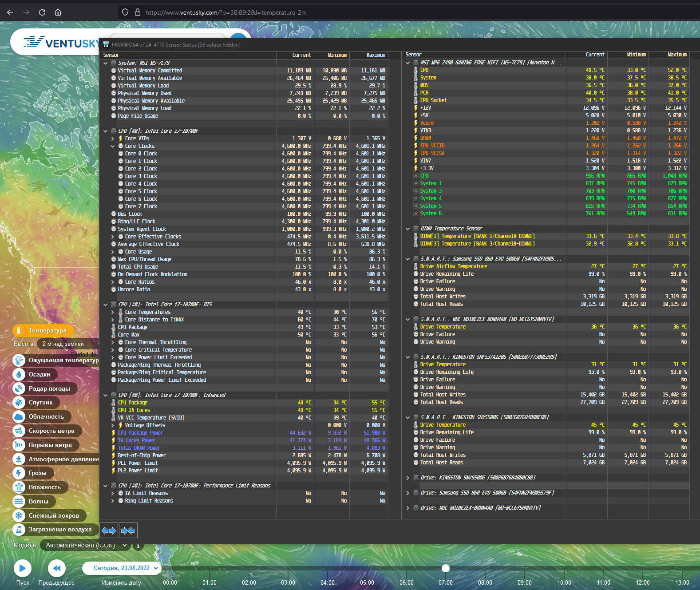Click HWiNFO shrink-layout arrows button
Image resolution: width=700 pixels, height=590 pixels.
click(128, 531)
